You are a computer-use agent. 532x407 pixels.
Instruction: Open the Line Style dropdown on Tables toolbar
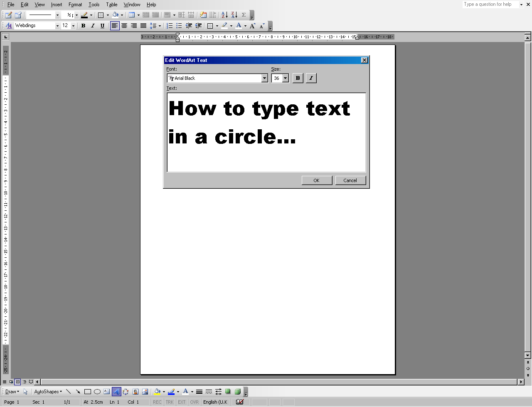click(57, 15)
